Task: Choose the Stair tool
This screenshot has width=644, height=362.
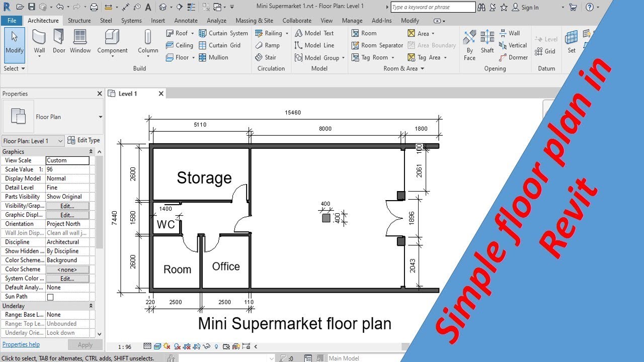Action: coord(266,57)
